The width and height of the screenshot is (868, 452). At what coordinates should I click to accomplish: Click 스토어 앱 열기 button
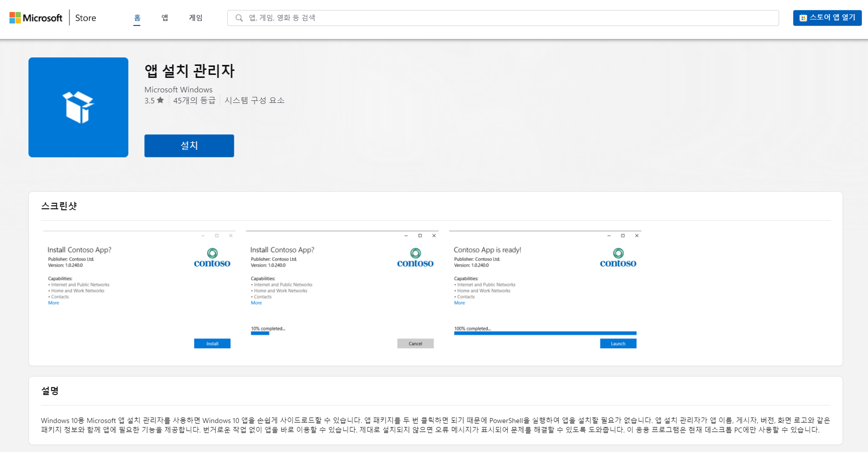827,18
